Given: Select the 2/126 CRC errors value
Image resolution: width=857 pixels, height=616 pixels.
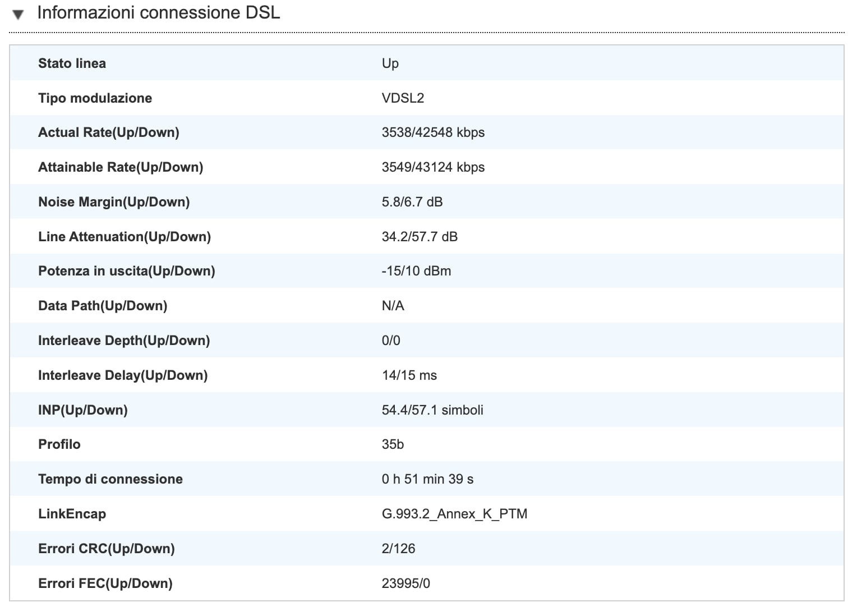Looking at the screenshot, I should pyautogui.click(x=398, y=549).
